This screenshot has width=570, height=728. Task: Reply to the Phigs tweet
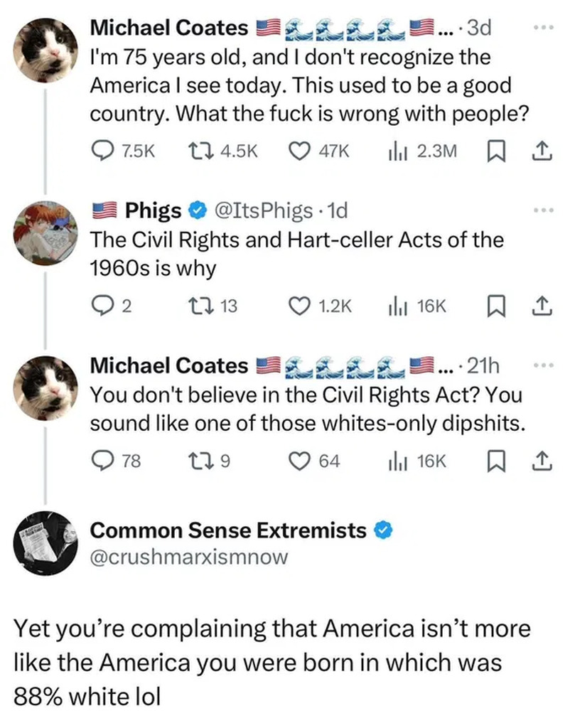(x=101, y=306)
